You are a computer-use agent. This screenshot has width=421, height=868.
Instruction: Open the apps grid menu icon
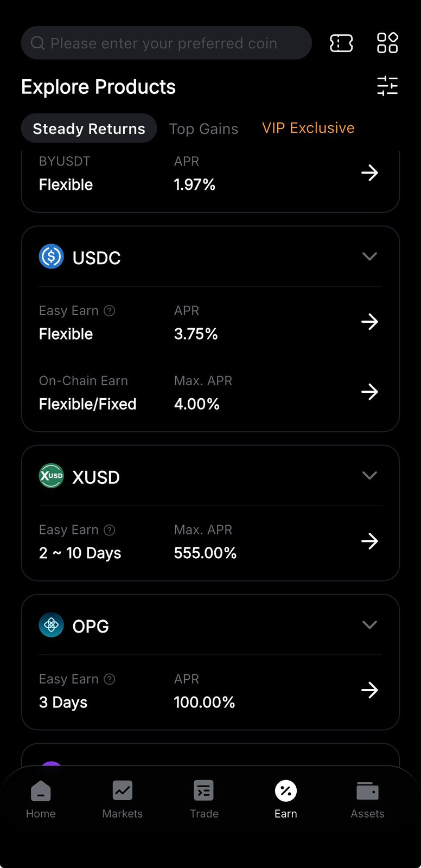pos(387,43)
